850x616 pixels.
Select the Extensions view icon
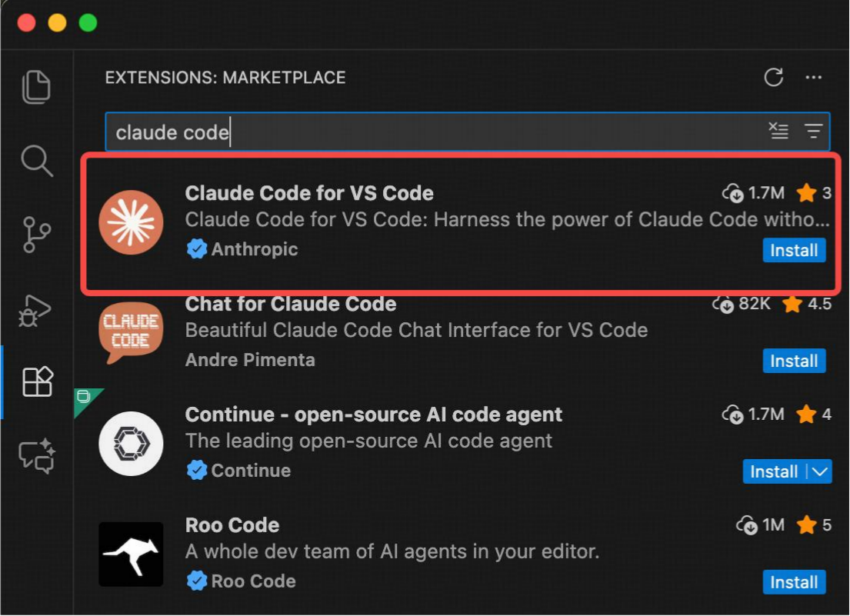pyautogui.click(x=38, y=381)
